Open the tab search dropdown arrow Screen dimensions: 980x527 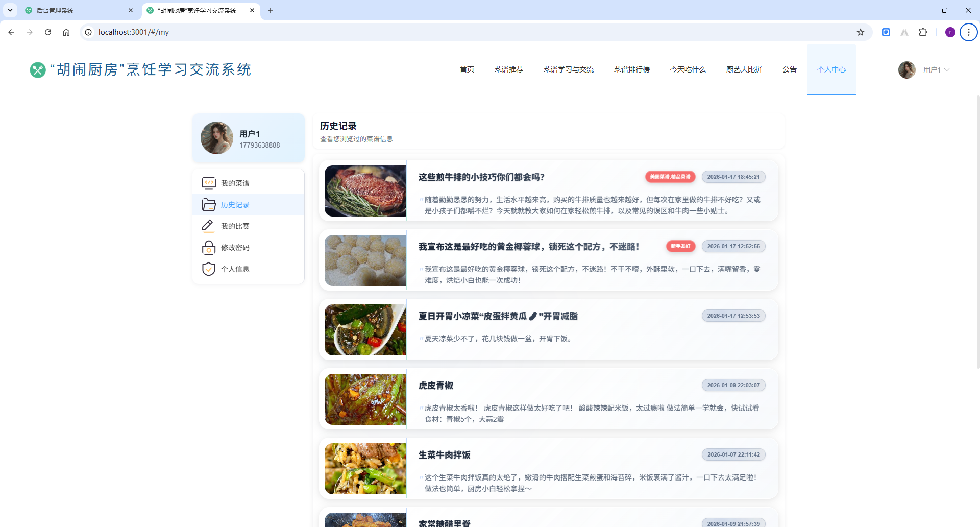10,10
